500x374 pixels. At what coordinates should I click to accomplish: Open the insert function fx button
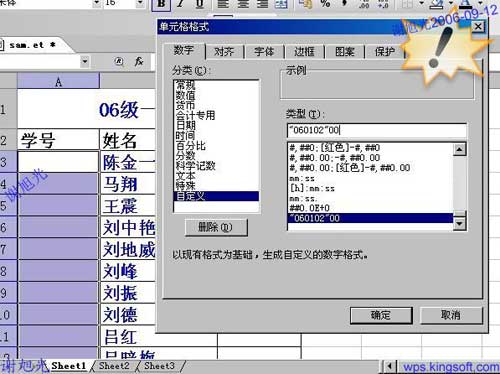(139, 61)
